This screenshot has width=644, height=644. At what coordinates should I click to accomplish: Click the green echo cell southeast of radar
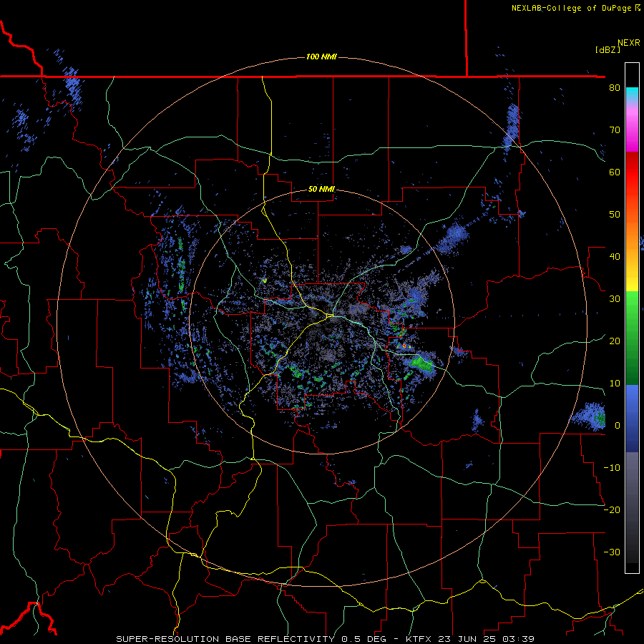421,364
